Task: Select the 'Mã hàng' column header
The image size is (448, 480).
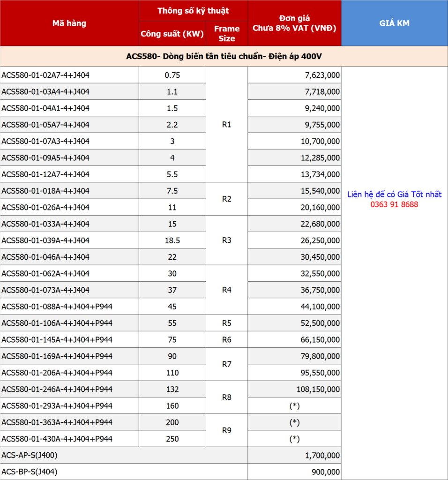Action: 69,23
